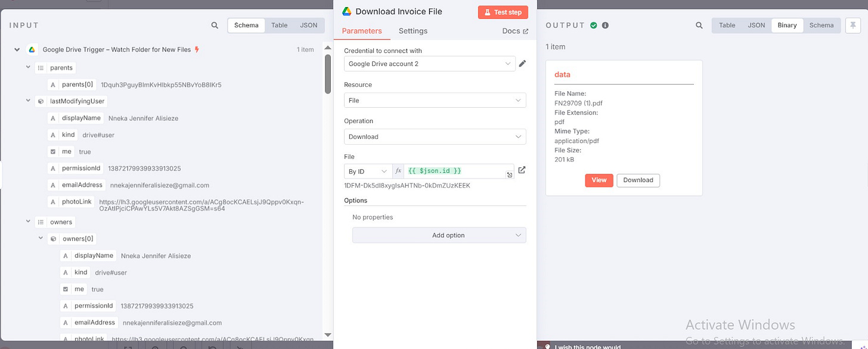This screenshot has height=349, width=868.
Task: Click the 'data' binary heading
Action: point(562,75)
